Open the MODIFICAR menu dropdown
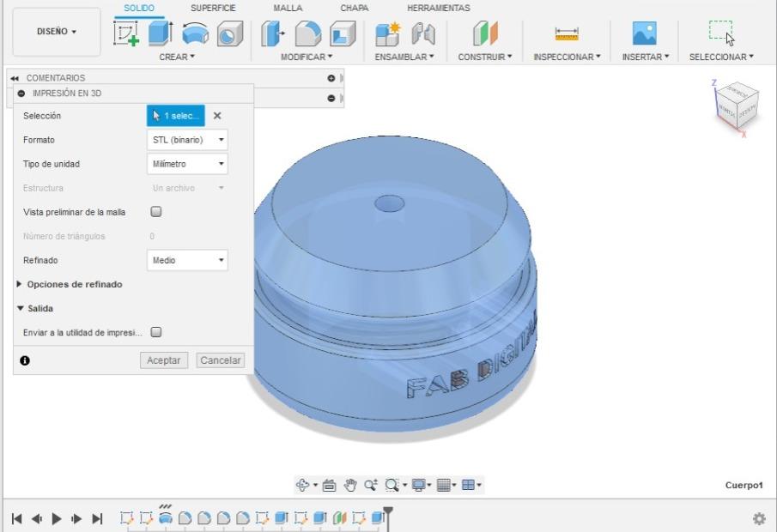 pos(307,57)
